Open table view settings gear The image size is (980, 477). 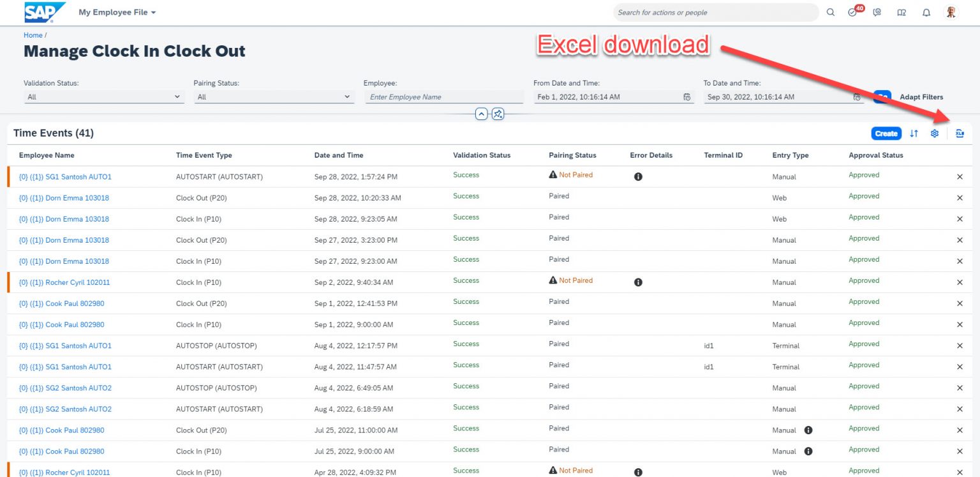935,133
